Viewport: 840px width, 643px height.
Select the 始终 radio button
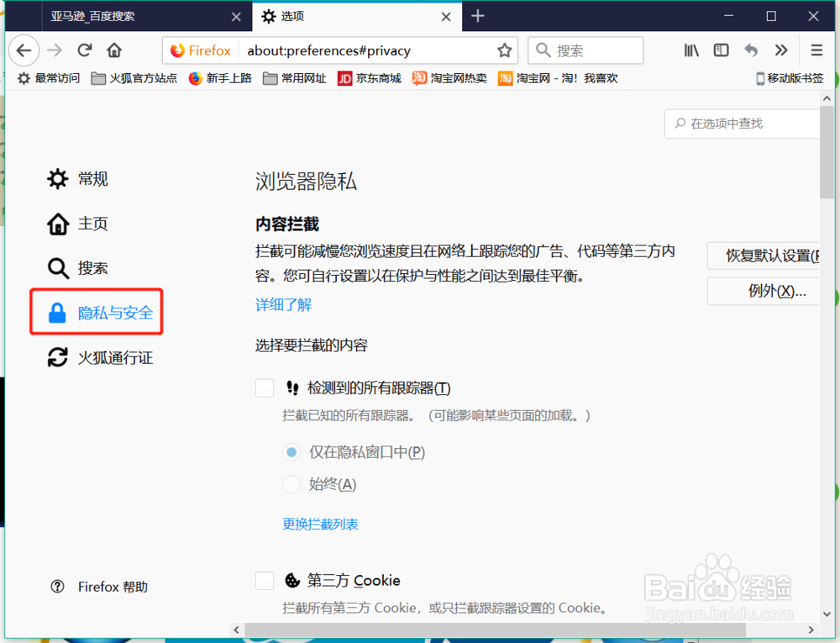[291, 484]
